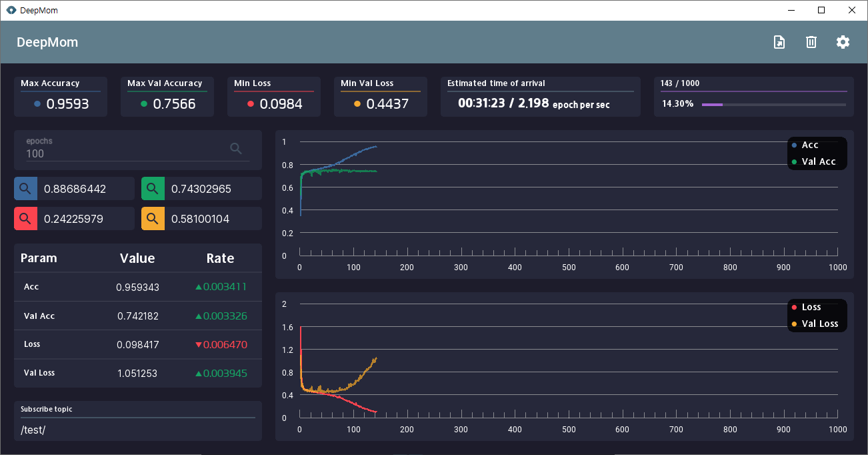This screenshot has width=868, height=455.
Task: Click the trash delete icon in header
Action: (811, 42)
